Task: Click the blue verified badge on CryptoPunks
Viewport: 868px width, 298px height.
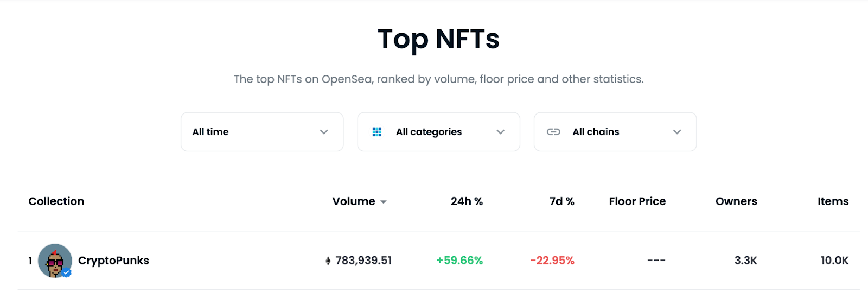Action: 67,272
